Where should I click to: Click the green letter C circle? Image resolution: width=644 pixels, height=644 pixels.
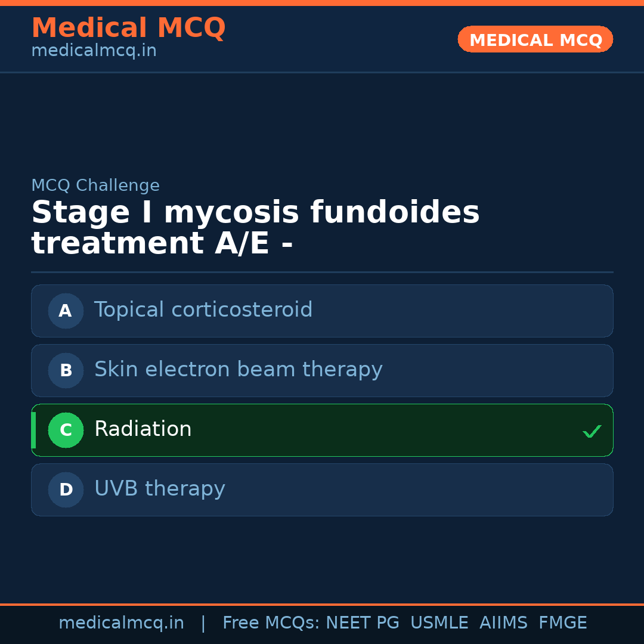(66, 430)
